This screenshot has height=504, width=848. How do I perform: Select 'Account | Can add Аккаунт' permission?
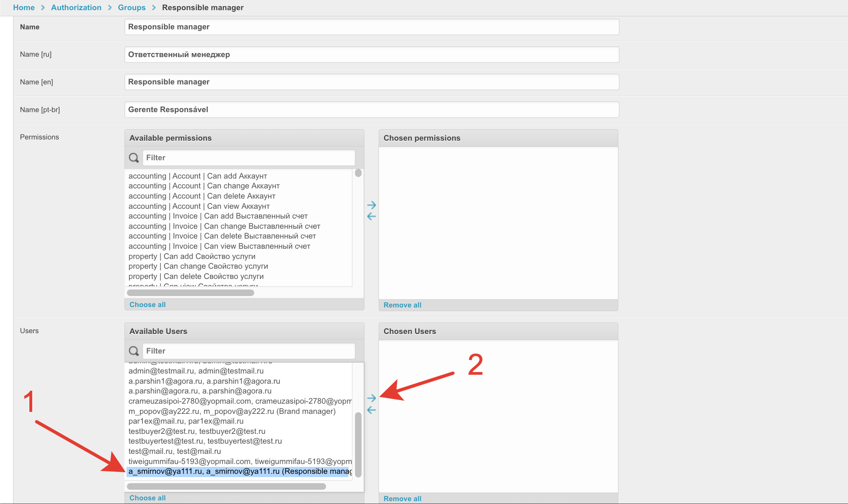click(x=198, y=176)
